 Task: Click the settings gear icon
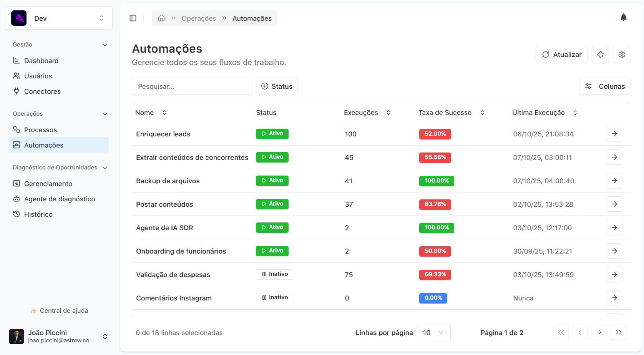(621, 55)
